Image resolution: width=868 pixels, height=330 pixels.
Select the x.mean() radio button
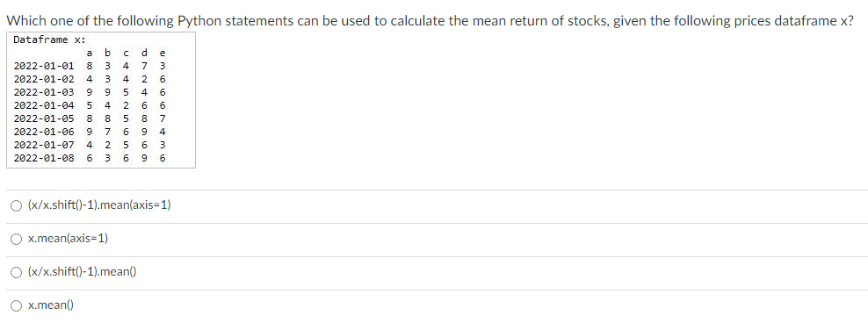click(17, 305)
